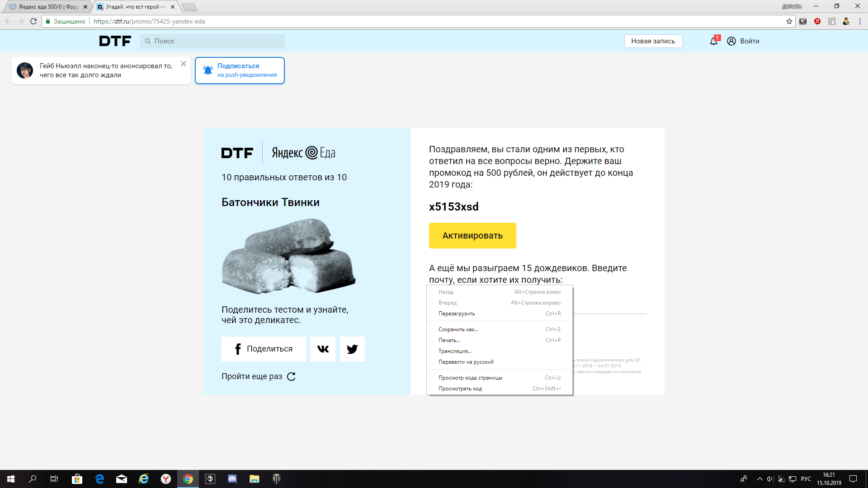
Task: Launch Microsoft Edge from the taskbar
Action: point(99,479)
